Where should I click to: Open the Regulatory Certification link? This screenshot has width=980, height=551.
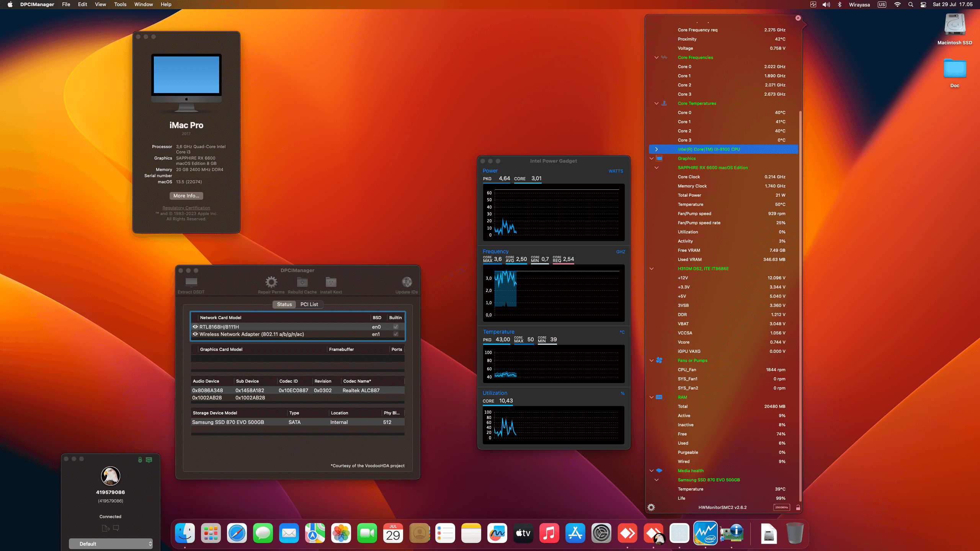186,208
